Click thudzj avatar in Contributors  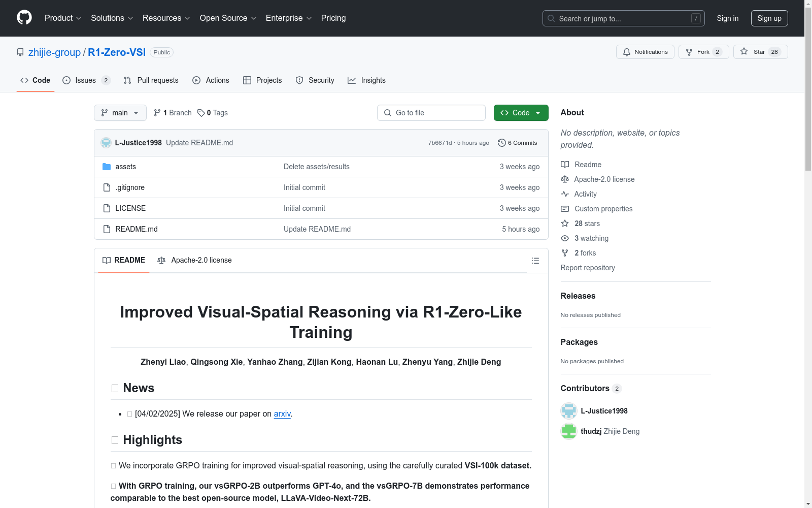click(569, 431)
